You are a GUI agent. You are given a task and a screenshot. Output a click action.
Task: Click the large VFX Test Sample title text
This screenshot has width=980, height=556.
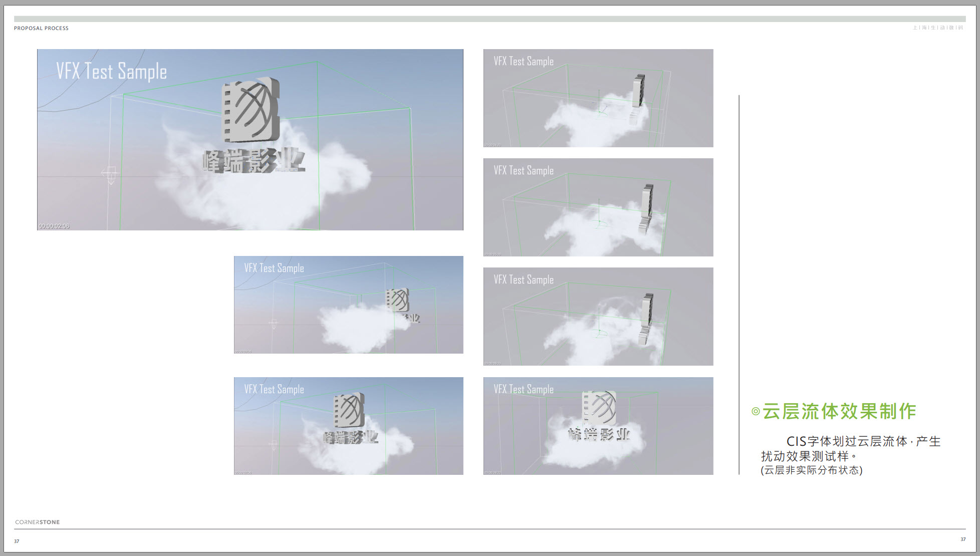pos(111,71)
